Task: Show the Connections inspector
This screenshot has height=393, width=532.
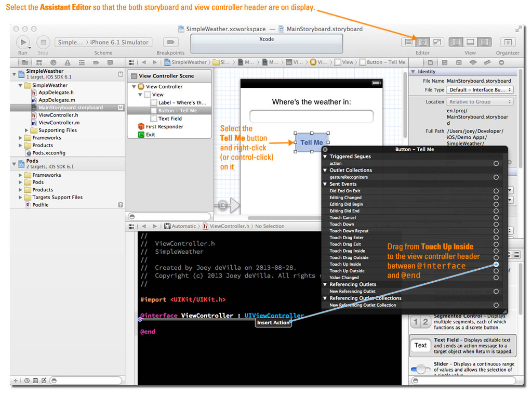Action: pos(501,62)
